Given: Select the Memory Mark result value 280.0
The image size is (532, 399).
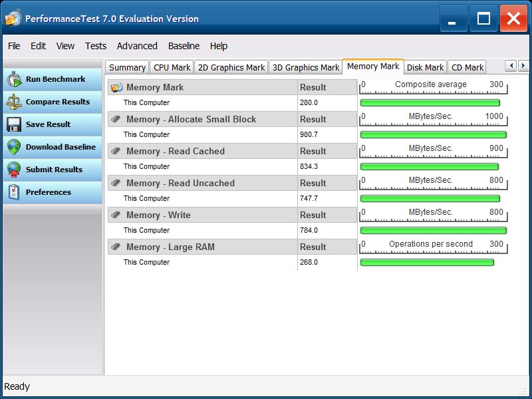Looking at the screenshot, I should click(309, 102).
